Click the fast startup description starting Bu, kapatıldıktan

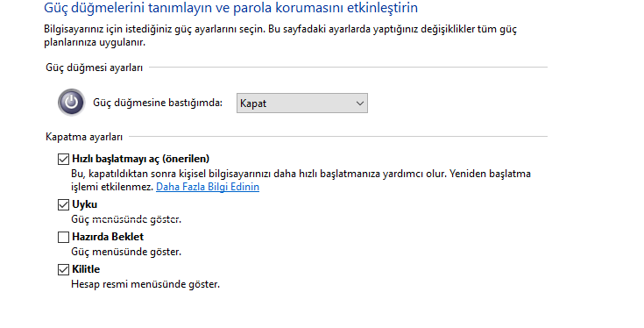pyautogui.click(x=301, y=180)
